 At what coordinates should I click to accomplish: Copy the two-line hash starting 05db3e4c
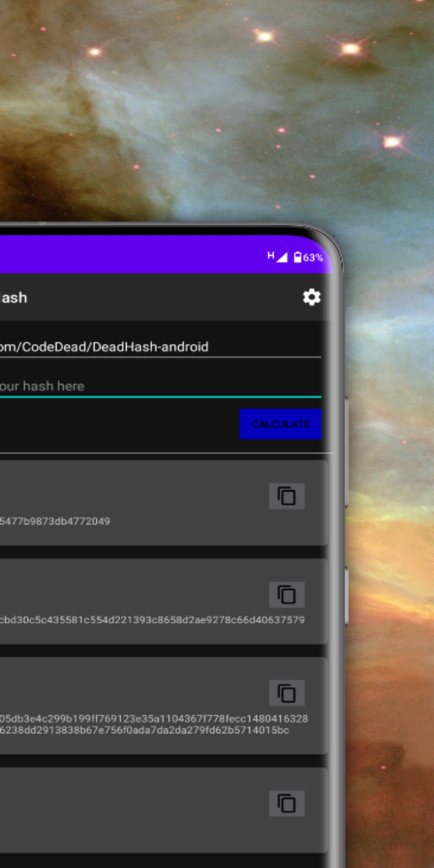[x=287, y=693]
